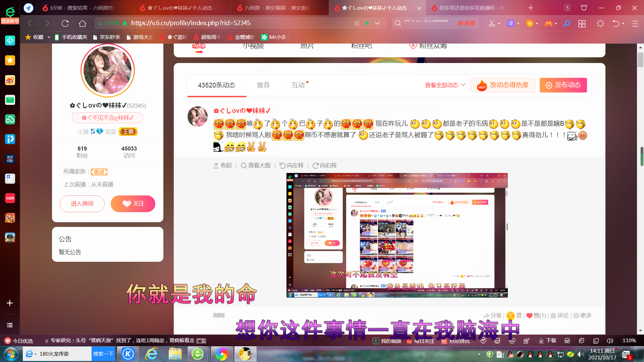Click the undo closed tab icon
644x362 pixels.
(x=616, y=23)
